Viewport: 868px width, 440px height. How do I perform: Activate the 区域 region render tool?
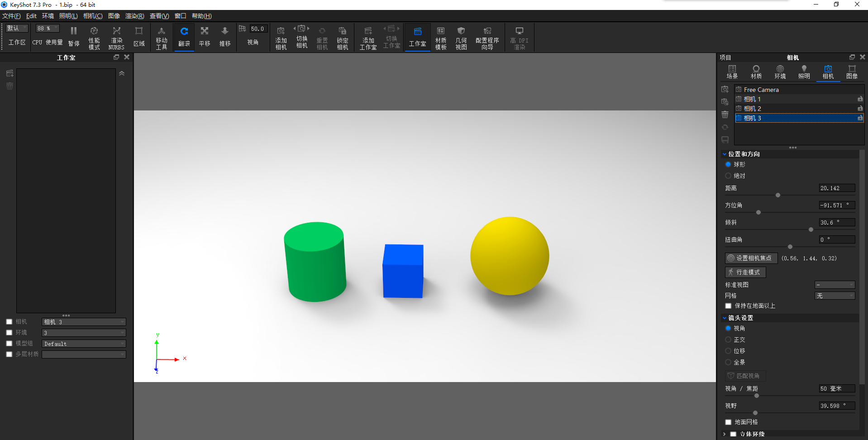click(139, 36)
